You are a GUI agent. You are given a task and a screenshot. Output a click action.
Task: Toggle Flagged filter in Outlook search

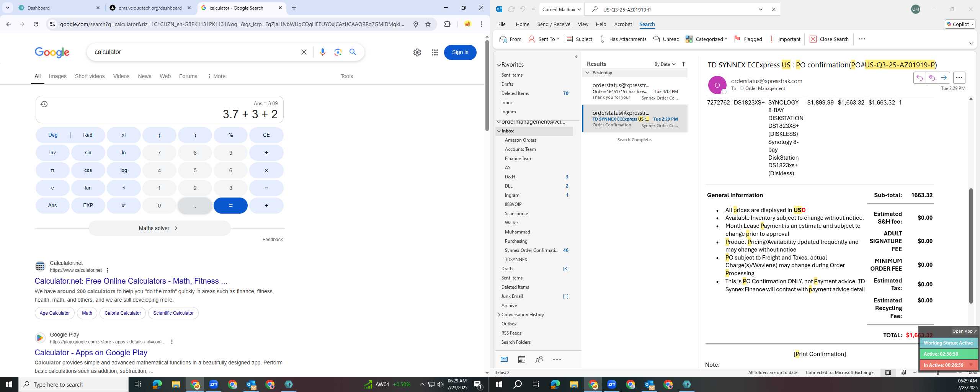click(x=748, y=39)
